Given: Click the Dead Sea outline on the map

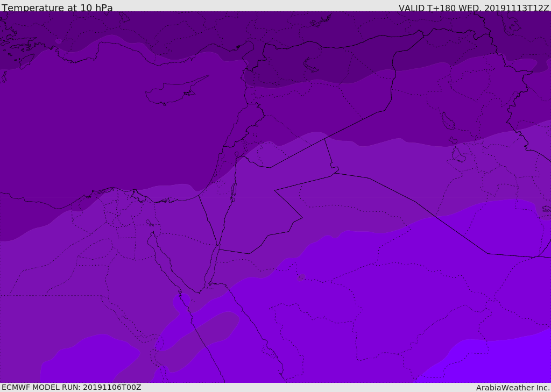Looking at the screenshot, I should 233,192.
